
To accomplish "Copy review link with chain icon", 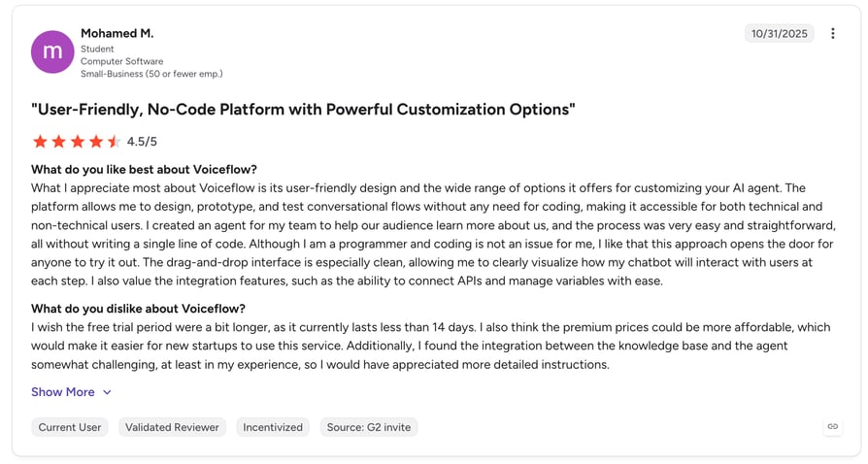I will pyautogui.click(x=833, y=426).
